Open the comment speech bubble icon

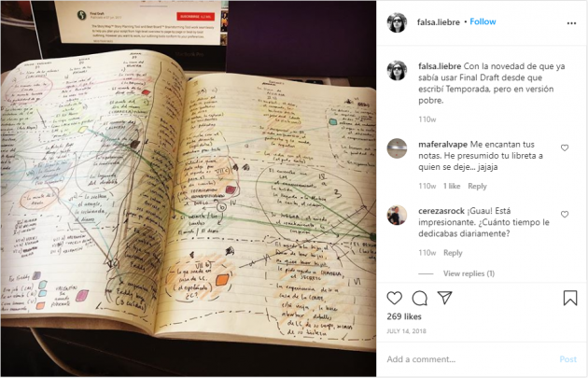tap(419, 298)
